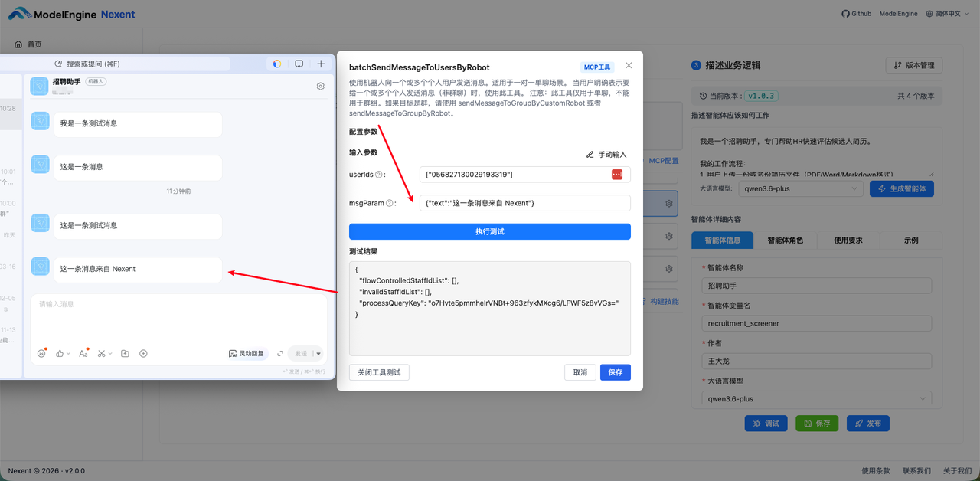This screenshot has width=980, height=481.
Task: Click the screen icon in chat window toolbar
Action: 299,64
